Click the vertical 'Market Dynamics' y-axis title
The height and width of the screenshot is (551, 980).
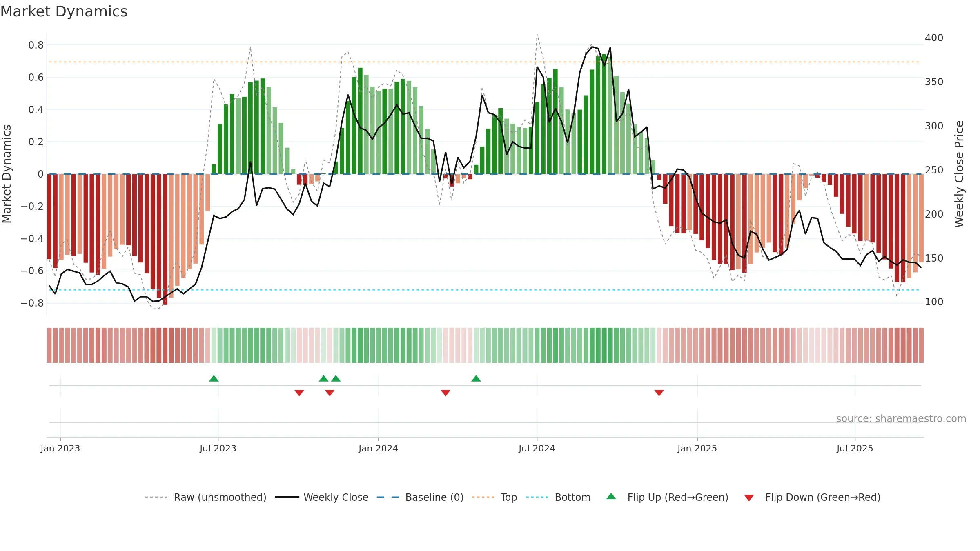click(x=7, y=174)
